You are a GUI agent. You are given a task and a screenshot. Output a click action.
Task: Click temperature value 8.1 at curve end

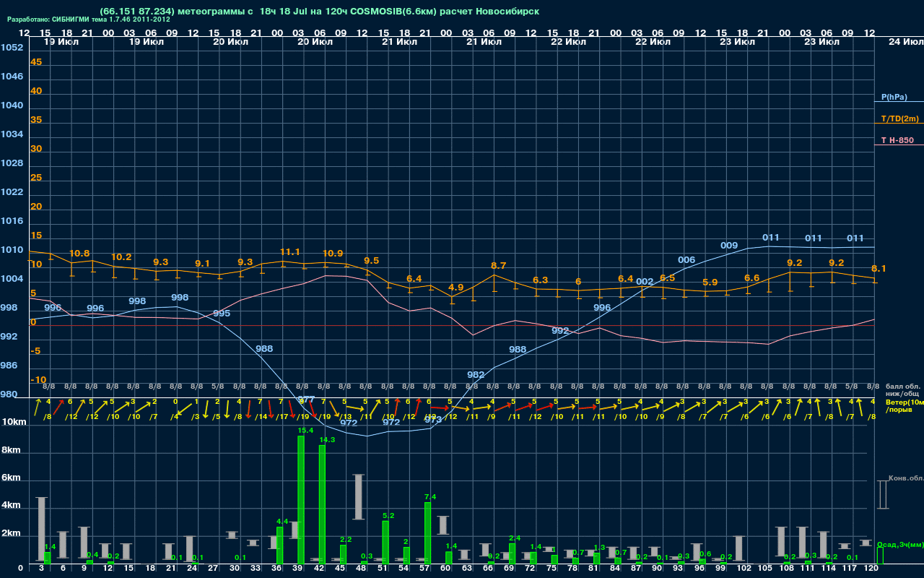879,269
